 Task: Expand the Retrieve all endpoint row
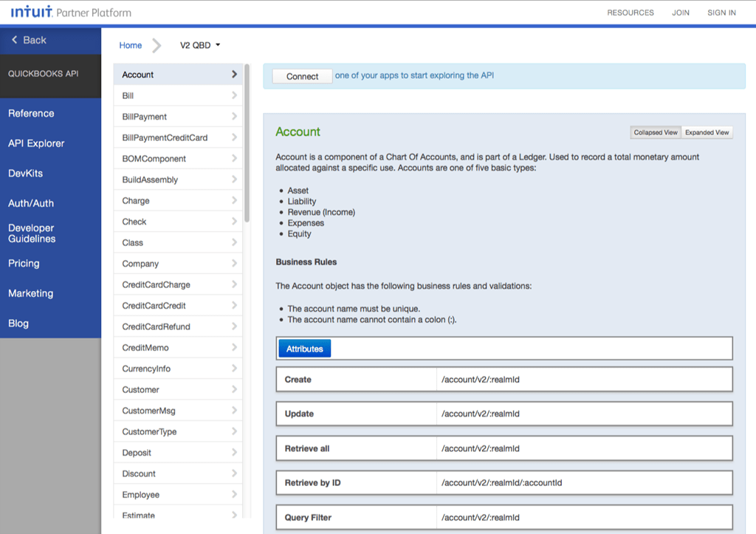click(504, 448)
